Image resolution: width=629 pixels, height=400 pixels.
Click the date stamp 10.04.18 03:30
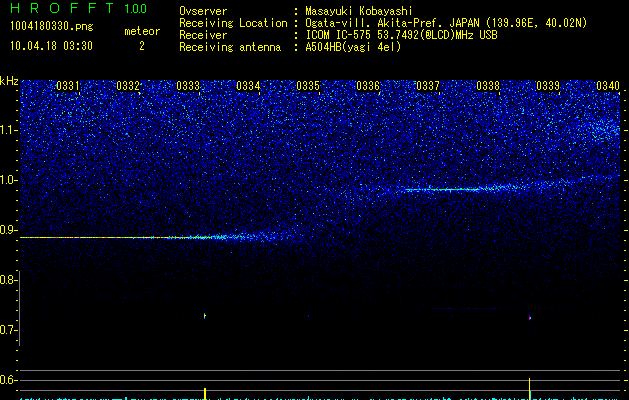click(x=51, y=46)
